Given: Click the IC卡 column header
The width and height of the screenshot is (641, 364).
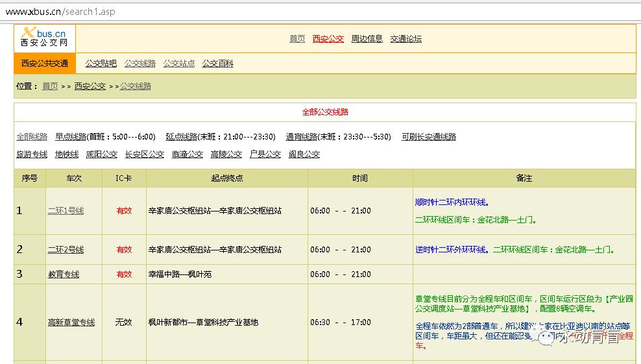Looking at the screenshot, I should [124, 178].
